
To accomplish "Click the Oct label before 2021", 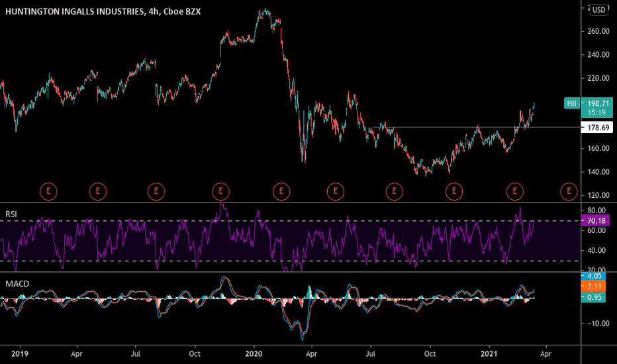I will click(430, 354).
